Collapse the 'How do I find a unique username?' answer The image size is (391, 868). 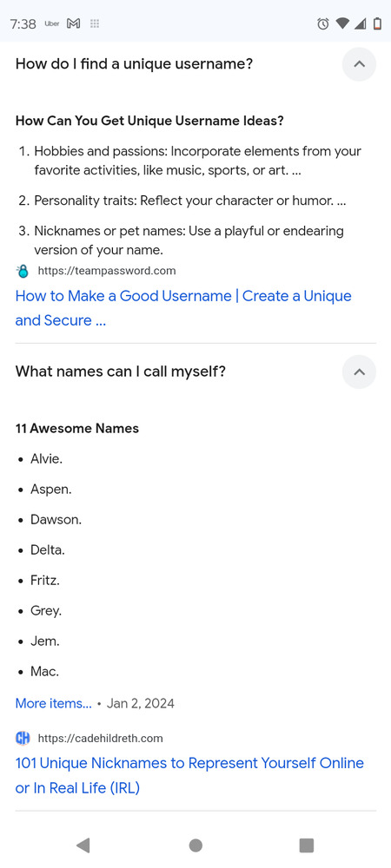coord(359,64)
